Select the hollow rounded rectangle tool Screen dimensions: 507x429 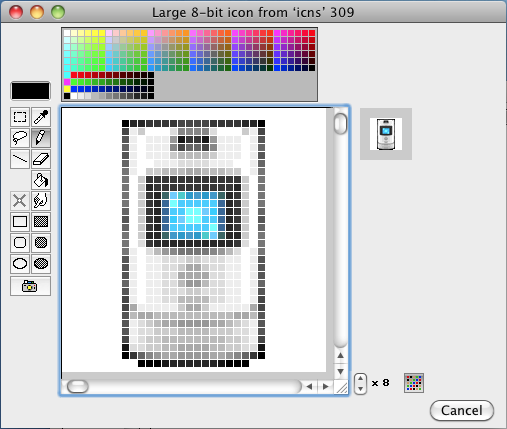point(20,243)
